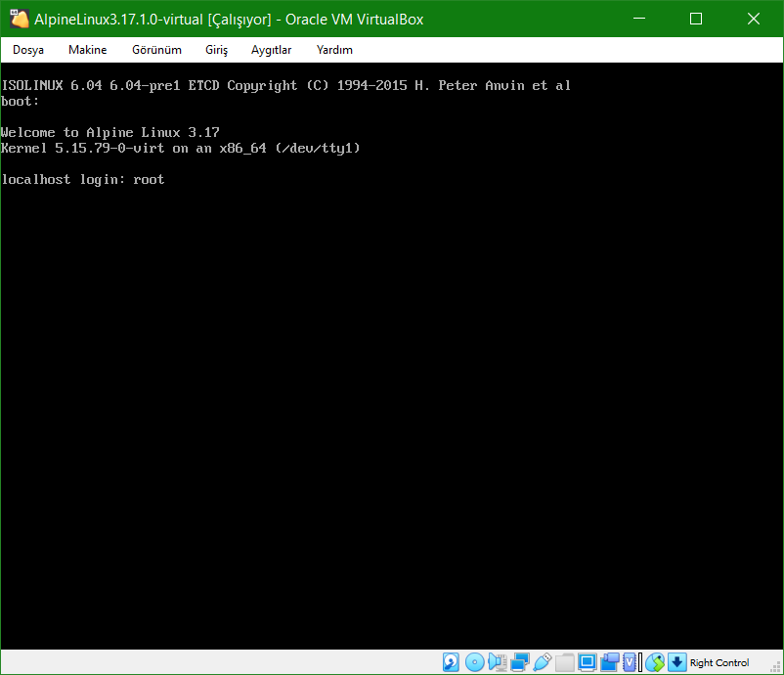Click the network adapters status icon
Screen dimensions: 784x675
pos(520,662)
